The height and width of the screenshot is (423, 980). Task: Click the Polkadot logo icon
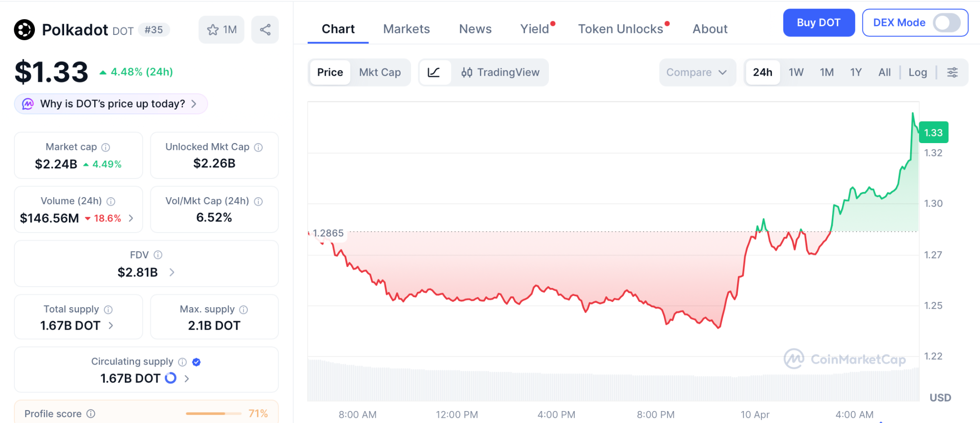(24, 30)
